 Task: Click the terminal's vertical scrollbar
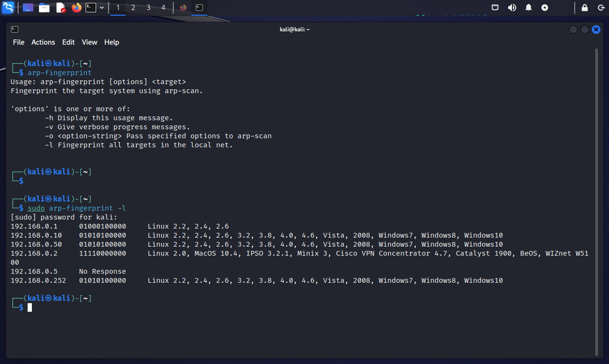coord(597,200)
